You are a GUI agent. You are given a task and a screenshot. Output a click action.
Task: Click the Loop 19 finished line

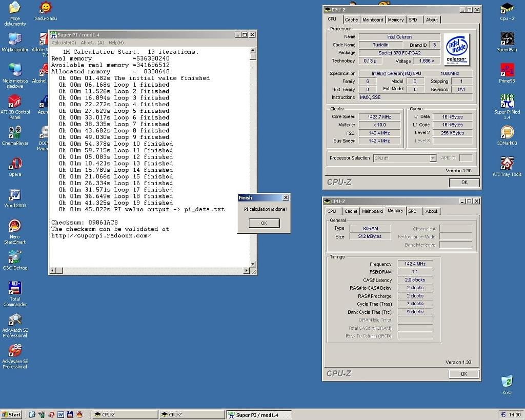point(116,203)
